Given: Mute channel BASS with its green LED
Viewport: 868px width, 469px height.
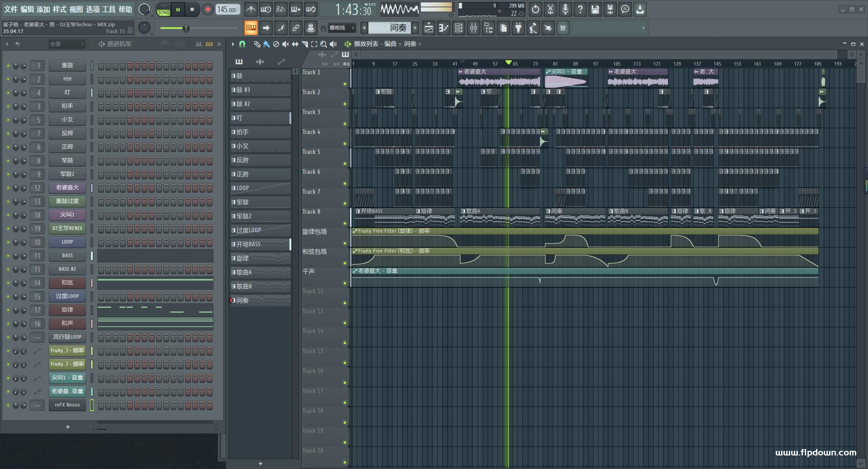Looking at the screenshot, I should coord(8,256).
